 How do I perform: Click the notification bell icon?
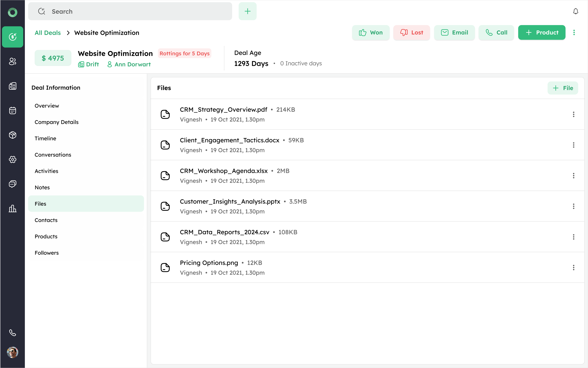point(575,11)
